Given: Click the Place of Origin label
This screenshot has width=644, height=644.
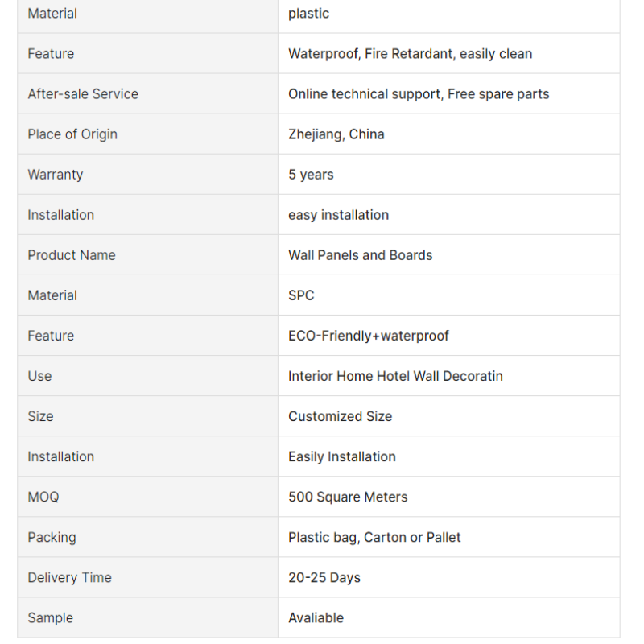Looking at the screenshot, I should [x=72, y=134].
